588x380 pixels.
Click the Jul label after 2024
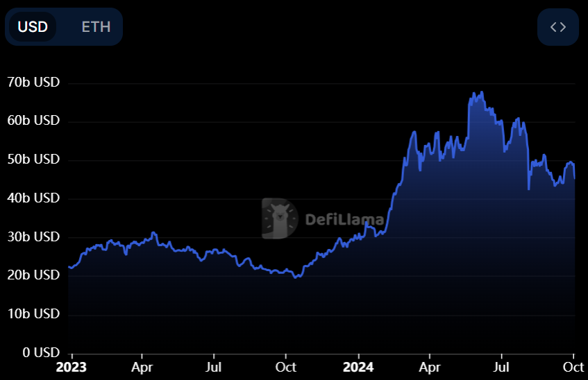[501, 367]
